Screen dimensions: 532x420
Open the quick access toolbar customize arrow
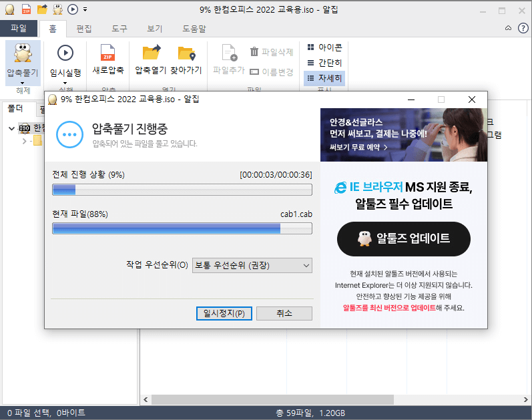[x=85, y=10]
